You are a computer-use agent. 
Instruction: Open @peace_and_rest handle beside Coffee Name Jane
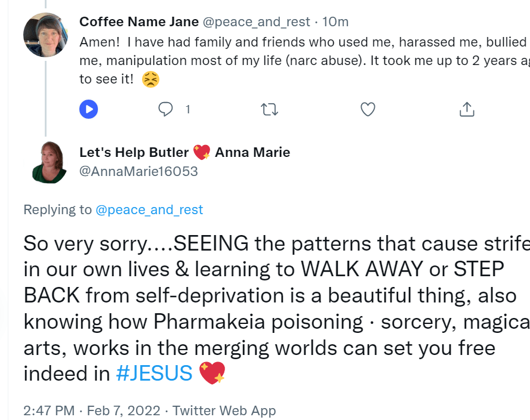point(257,22)
